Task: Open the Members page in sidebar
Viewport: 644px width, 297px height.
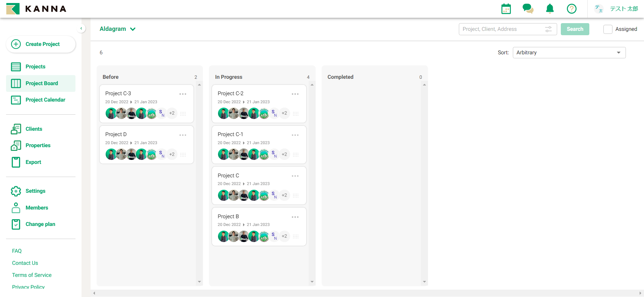Action: (37, 208)
